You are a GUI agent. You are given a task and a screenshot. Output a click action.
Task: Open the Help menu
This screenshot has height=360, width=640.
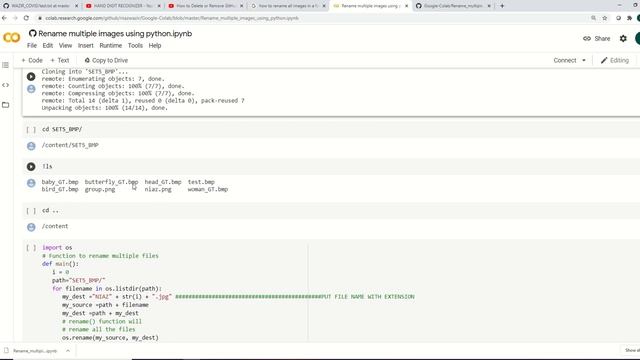pyautogui.click(x=155, y=45)
